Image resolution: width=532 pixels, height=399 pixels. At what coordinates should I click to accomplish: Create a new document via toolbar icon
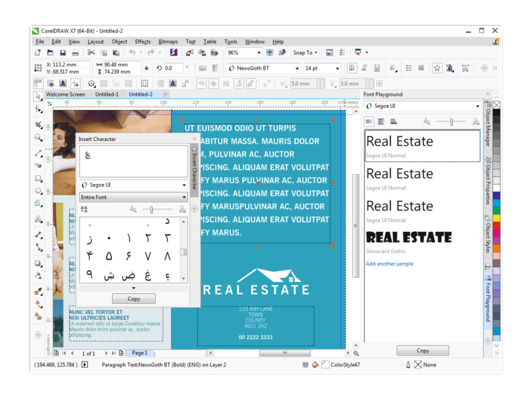(x=37, y=53)
